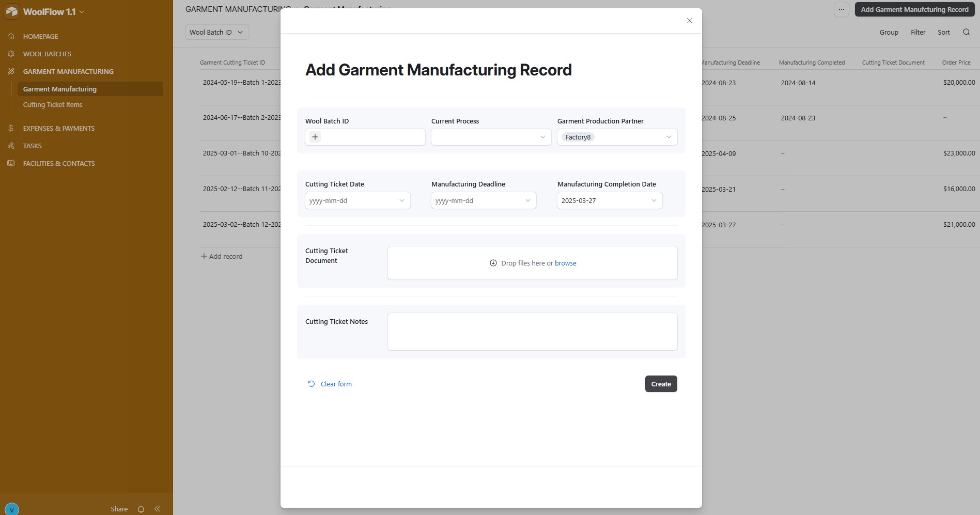Click the browse link to upload file
This screenshot has height=515, width=980.
click(565, 263)
